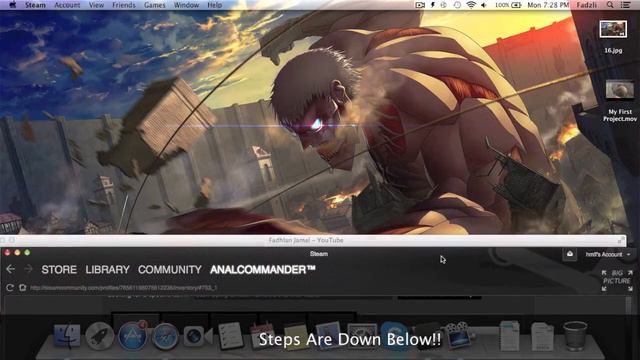Click the Wi-Fi status icon
The height and width of the screenshot is (360, 640).
pos(471,5)
